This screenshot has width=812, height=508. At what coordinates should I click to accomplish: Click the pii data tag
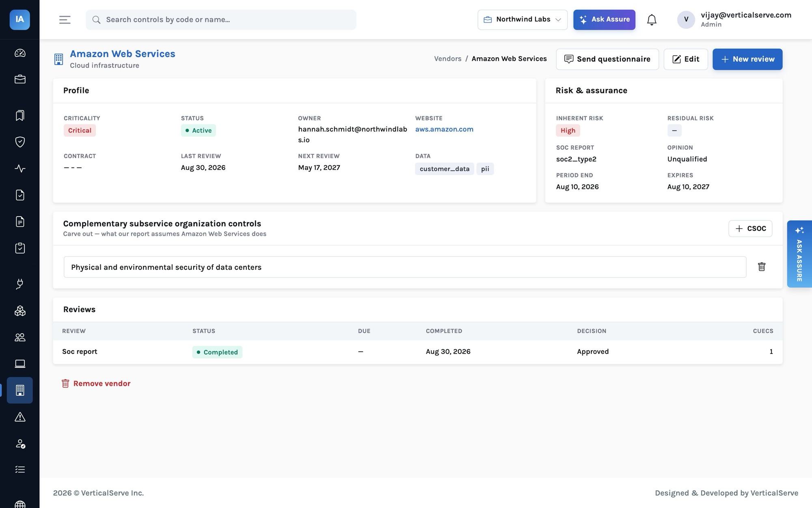pos(485,169)
